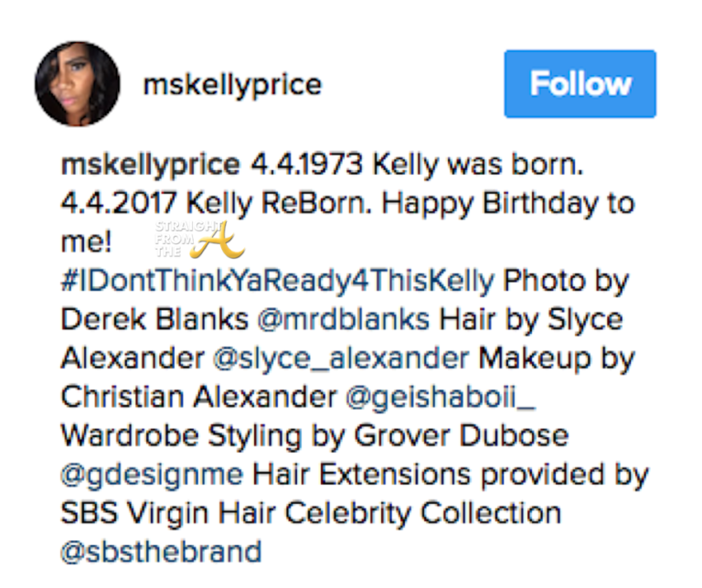Viewport: 702px width, 588px height.
Task: Click the bold mskellyprice name in the caption
Action: [150, 166]
